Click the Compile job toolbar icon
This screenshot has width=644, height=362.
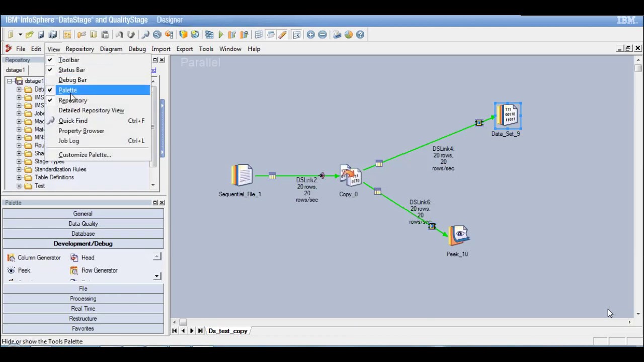(x=209, y=34)
